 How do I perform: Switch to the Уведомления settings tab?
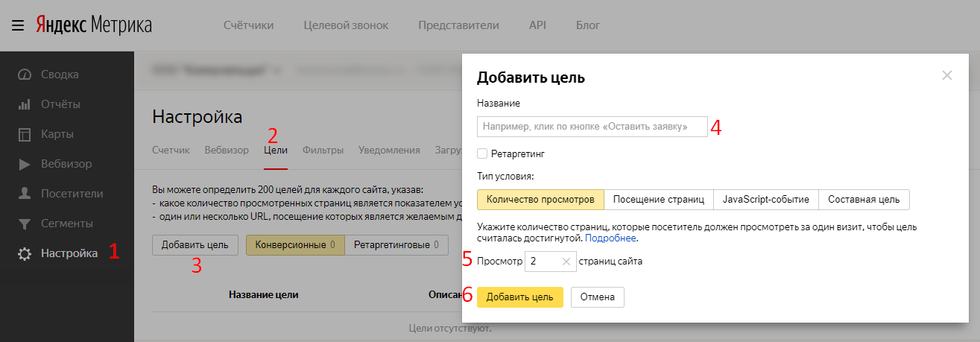(x=389, y=150)
